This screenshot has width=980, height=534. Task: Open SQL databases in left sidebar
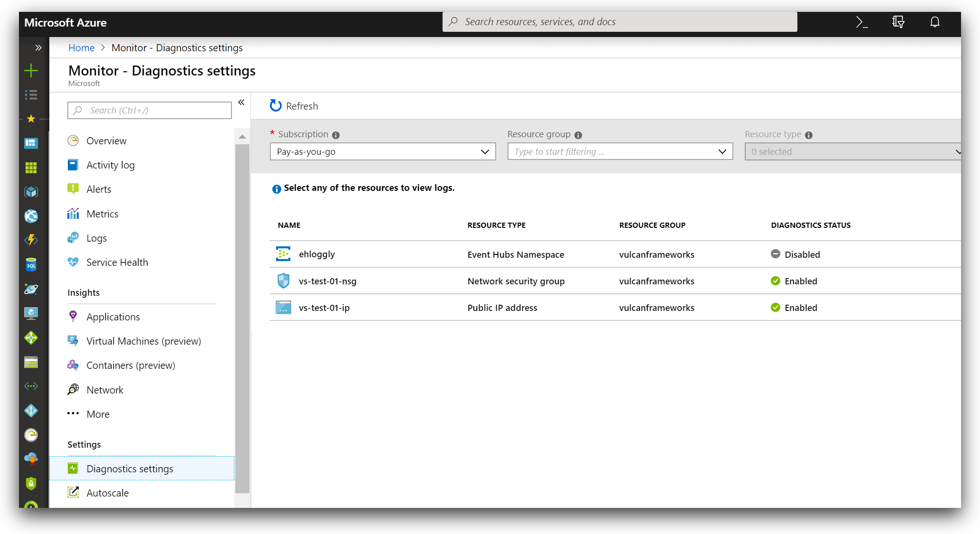point(31,265)
